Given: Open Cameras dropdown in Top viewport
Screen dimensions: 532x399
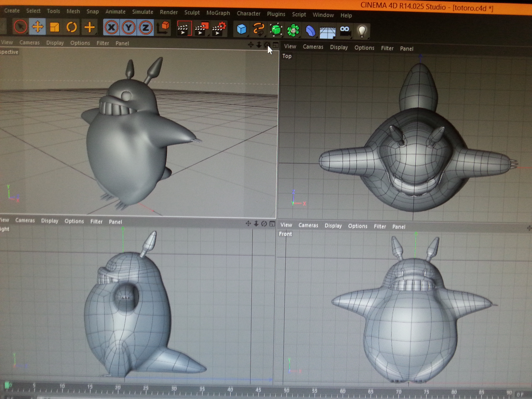Looking at the screenshot, I should click(313, 47).
